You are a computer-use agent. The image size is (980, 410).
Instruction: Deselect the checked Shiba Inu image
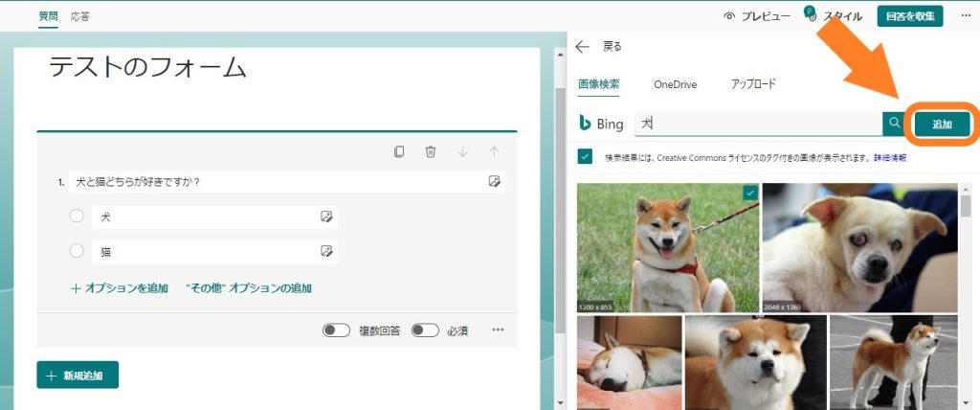(x=667, y=247)
